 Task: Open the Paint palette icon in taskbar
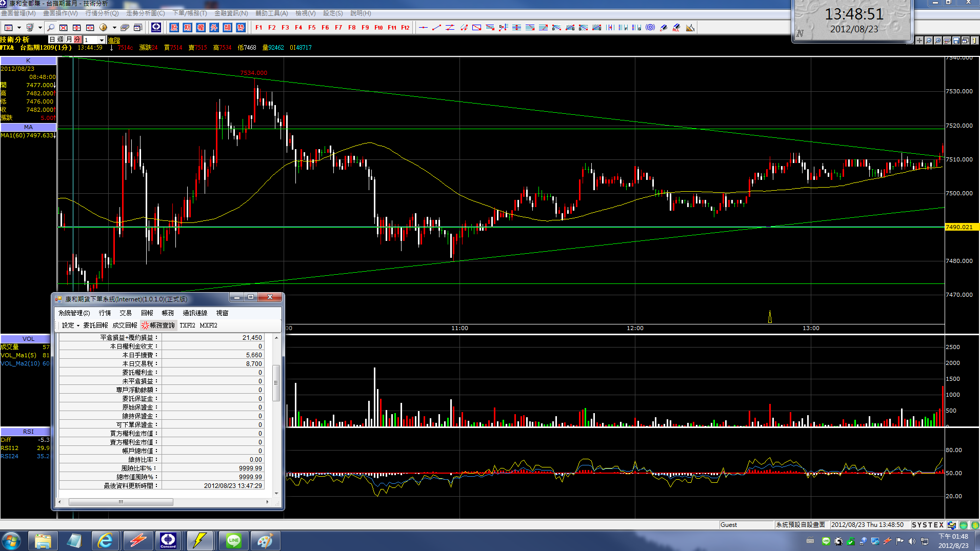click(265, 541)
